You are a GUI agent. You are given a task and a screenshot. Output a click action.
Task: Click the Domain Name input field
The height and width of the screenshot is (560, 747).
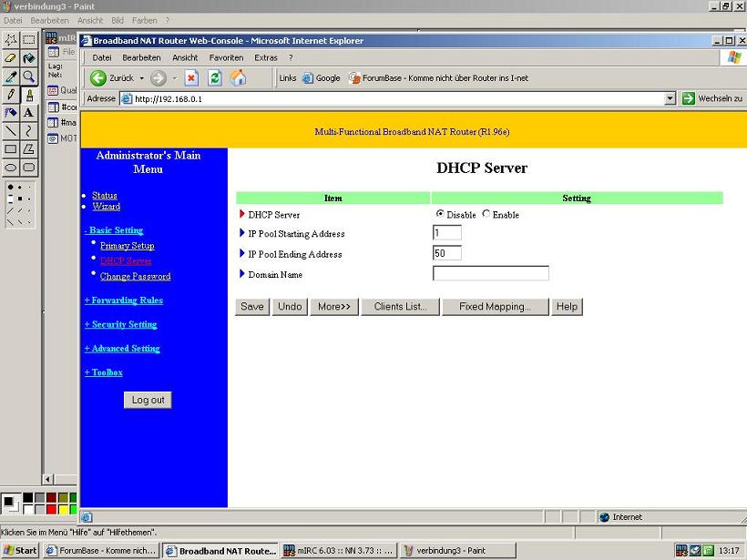pyautogui.click(x=491, y=273)
